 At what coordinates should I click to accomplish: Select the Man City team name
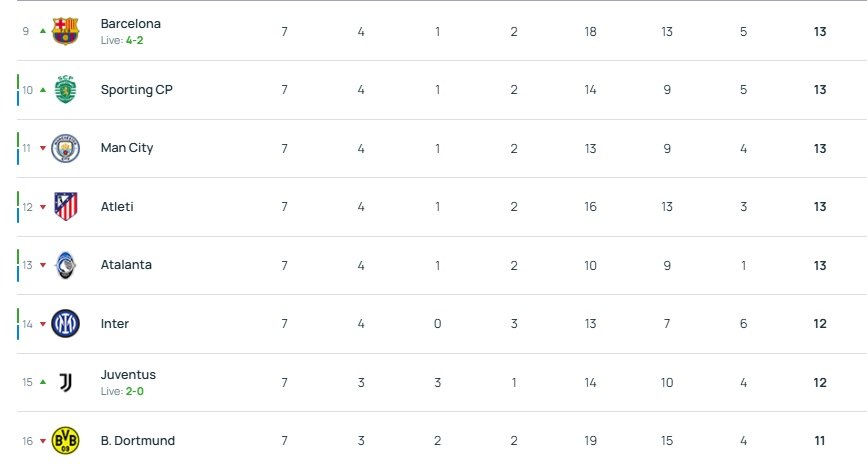(126, 148)
